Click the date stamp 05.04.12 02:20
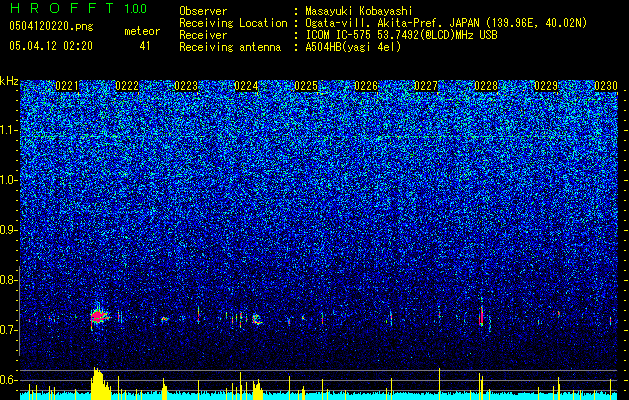629x400 pixels. 51,46
